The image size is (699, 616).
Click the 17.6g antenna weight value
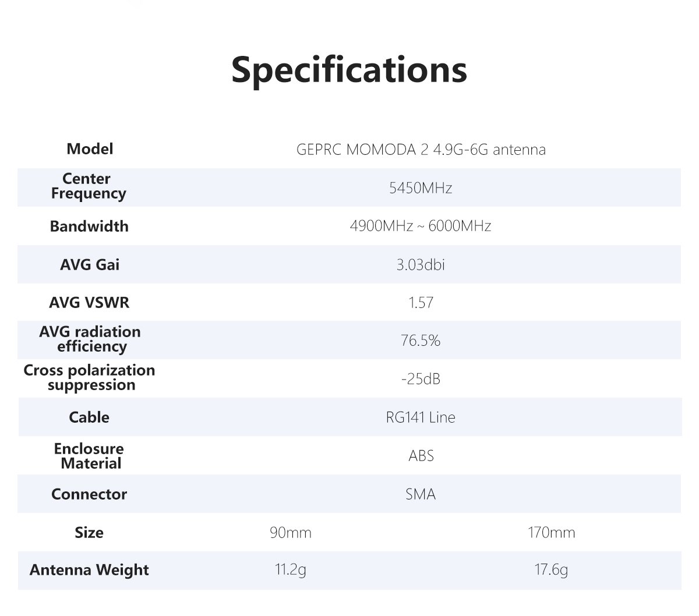(551, 569)
